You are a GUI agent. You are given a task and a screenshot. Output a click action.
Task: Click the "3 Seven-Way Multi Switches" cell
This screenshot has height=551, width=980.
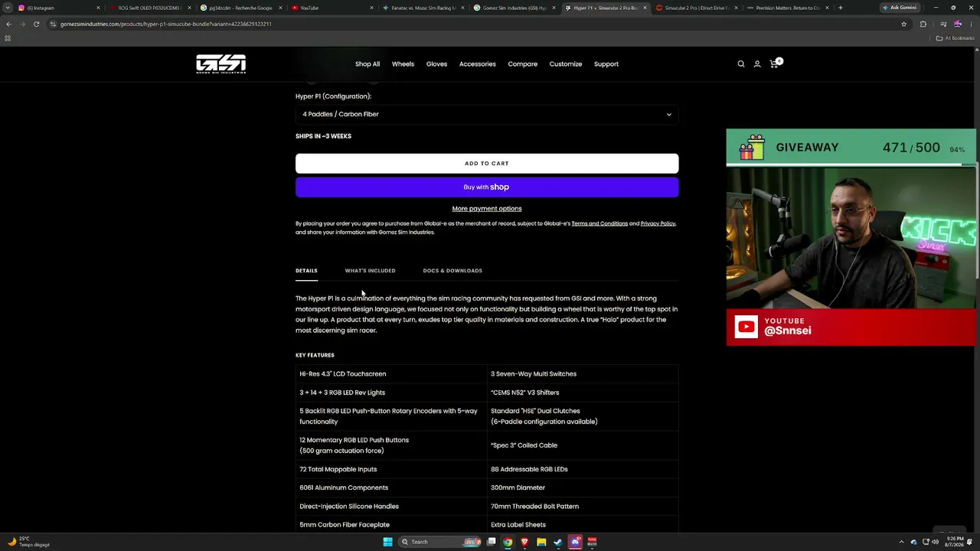pyautogui.click(x=583, y=374)
